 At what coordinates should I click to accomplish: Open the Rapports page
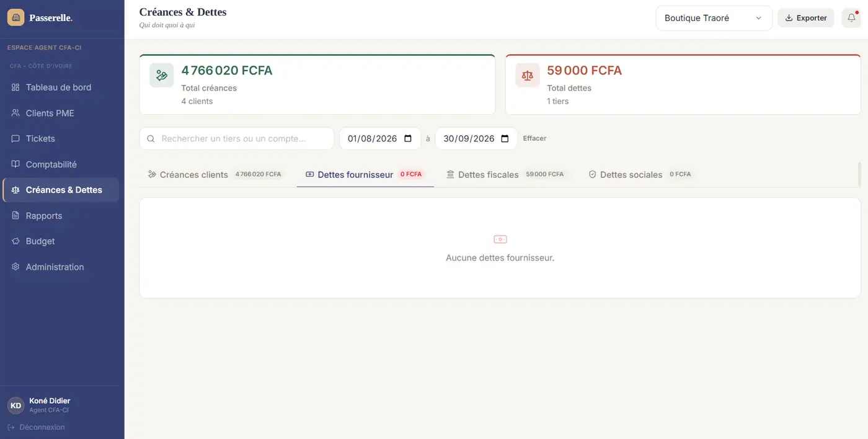61,216
